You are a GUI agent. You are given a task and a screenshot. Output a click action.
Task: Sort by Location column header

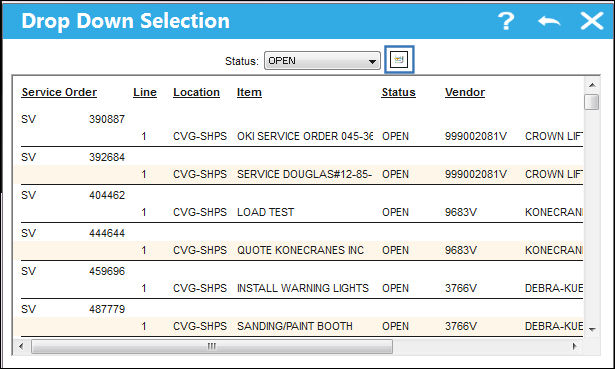point(197,92)
